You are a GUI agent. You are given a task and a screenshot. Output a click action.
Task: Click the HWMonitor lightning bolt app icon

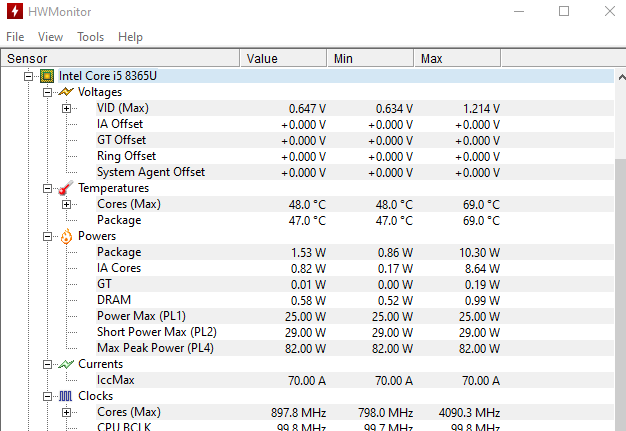(15, 11)
